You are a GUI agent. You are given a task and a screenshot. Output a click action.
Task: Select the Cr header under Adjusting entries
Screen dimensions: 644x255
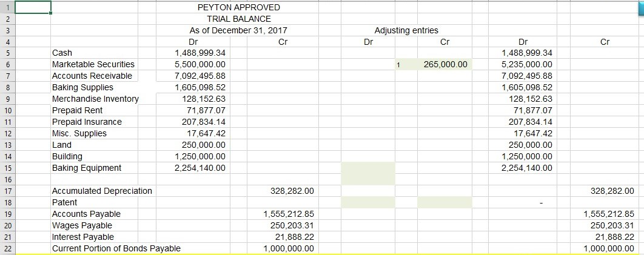[445, 42]
